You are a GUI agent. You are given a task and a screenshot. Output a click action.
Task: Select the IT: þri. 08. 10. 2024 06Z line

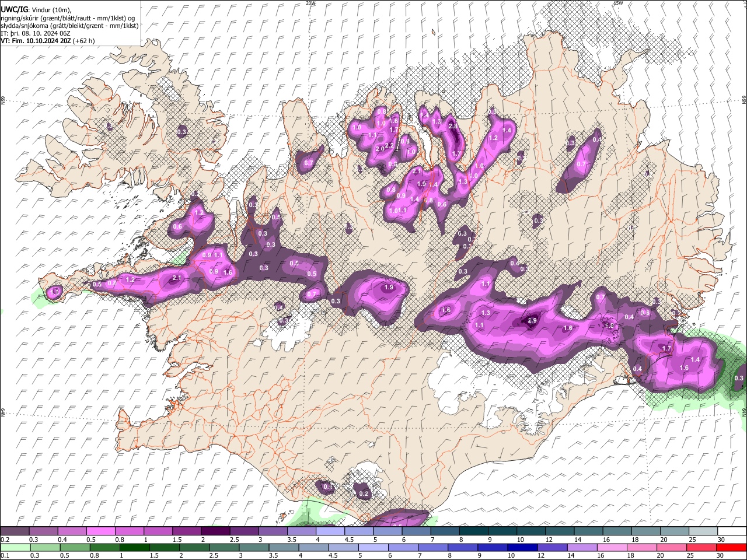click(35, 33)
